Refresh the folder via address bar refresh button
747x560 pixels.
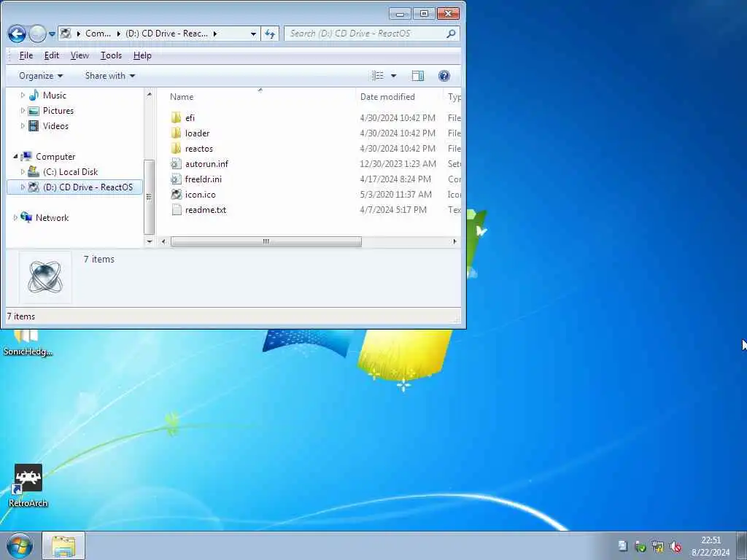[270, 34]
